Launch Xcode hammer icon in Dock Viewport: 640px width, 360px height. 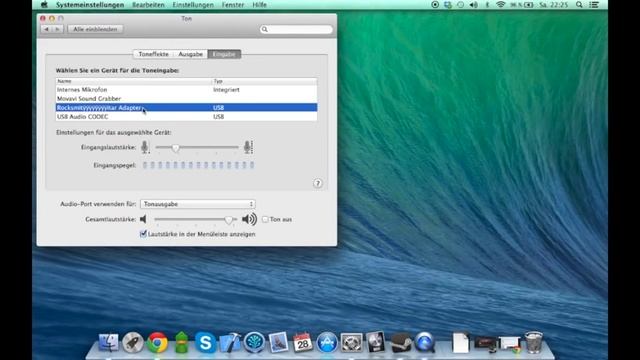pyautogui.click(x=230, y=342)
